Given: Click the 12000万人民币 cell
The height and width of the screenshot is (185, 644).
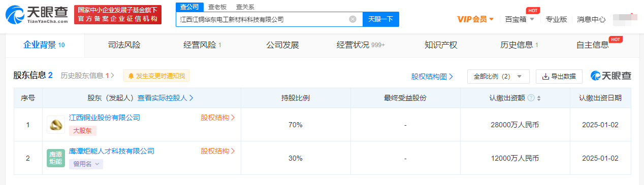Looking at the screenshot, I should pyautogui.click(x=515, y=158).
